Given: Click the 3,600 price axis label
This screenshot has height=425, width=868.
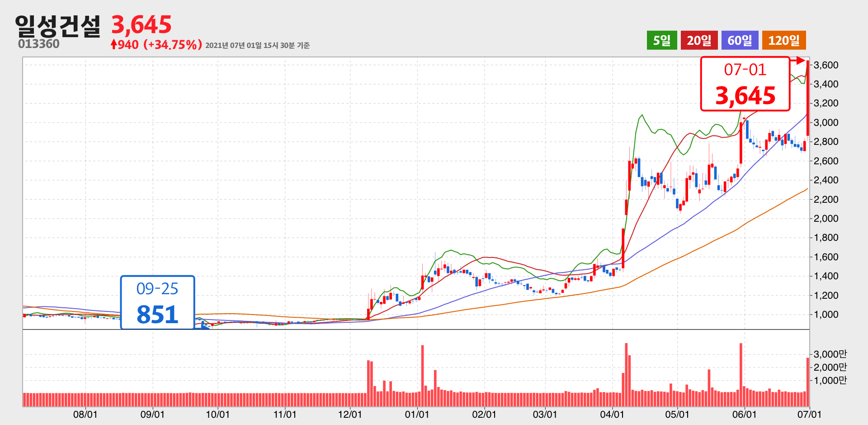Looking at the screenshot, I should pyautogui.click(x=826, y=65).
